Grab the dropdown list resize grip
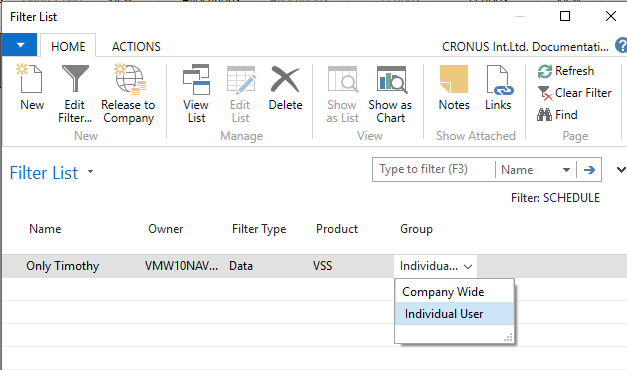Screen dimensions: 627x370 click(x=508, y=338)
